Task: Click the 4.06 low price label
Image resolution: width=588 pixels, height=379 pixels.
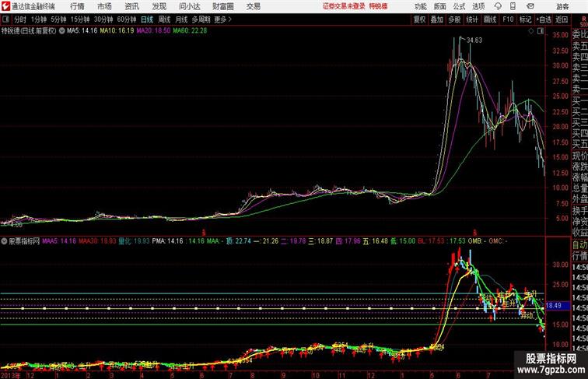Action: (x=16, y=224)
